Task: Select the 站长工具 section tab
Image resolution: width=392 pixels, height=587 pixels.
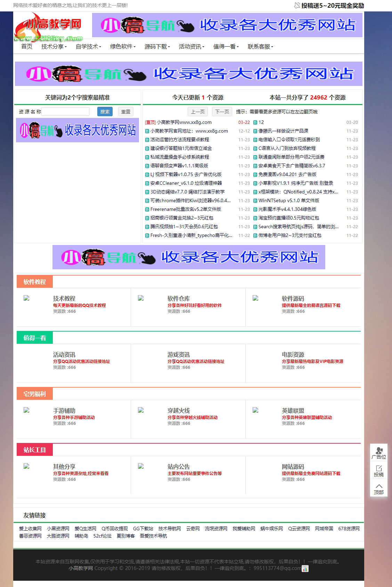Action: tap(35, 450)
